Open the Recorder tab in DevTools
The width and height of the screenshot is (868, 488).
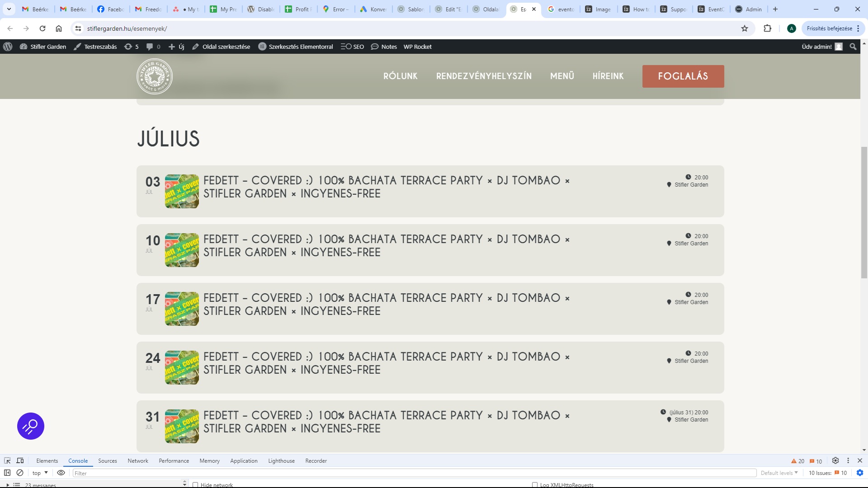point(316,461)
